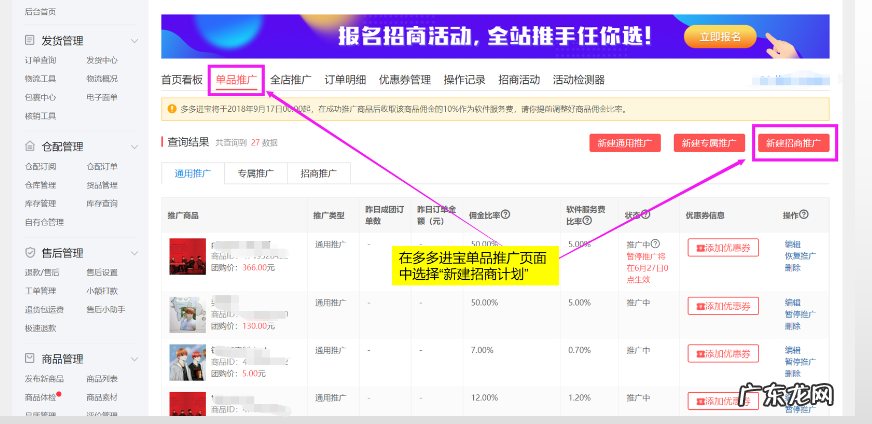The width and height of the screenshot is (872, 424).
Task: Add a coupon for the 130.00元 product
Action: [723, 306]
